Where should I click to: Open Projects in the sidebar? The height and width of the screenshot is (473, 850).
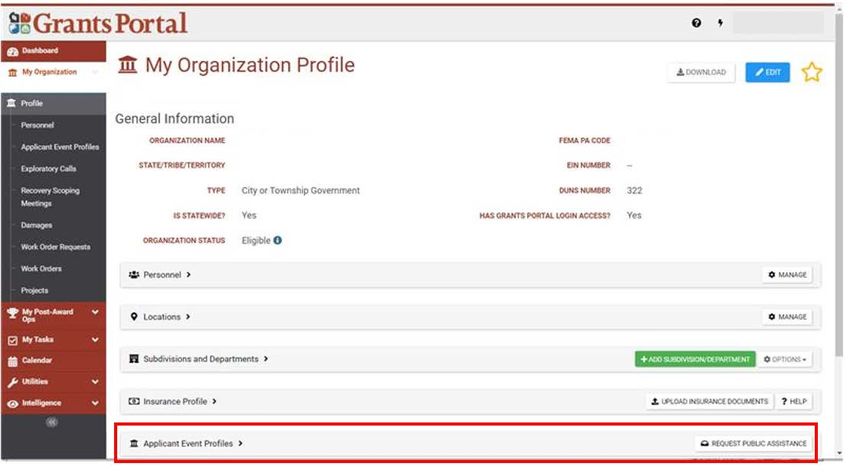point(34,290)
